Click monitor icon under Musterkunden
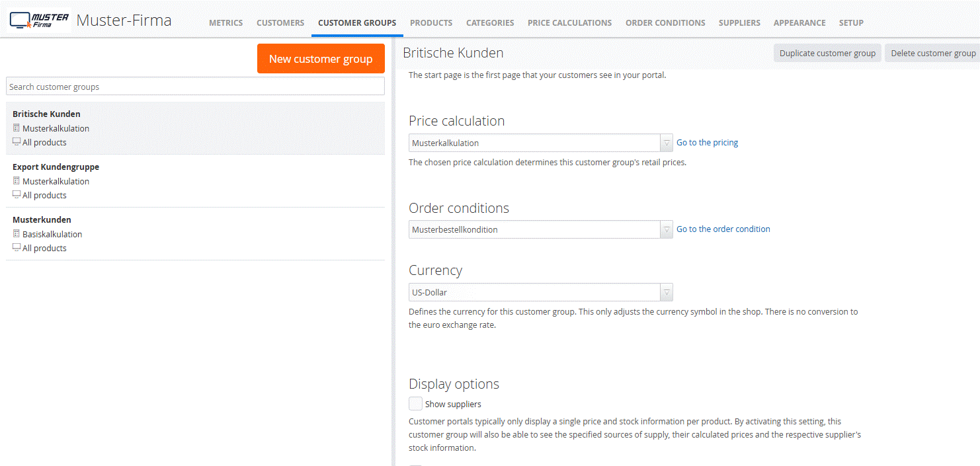The width and height of the screenshot is (980, 466). coord(17,248)
